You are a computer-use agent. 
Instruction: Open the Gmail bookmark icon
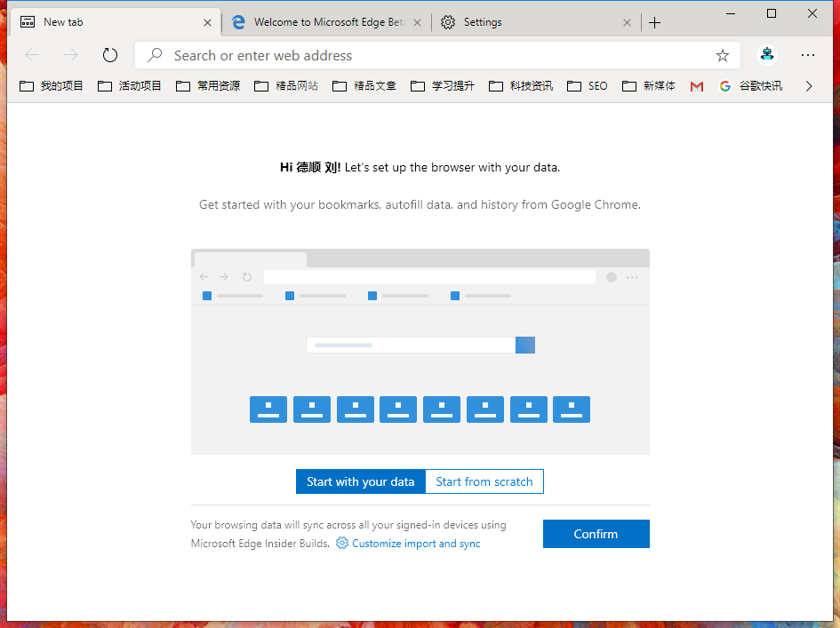tap(696, 86)
